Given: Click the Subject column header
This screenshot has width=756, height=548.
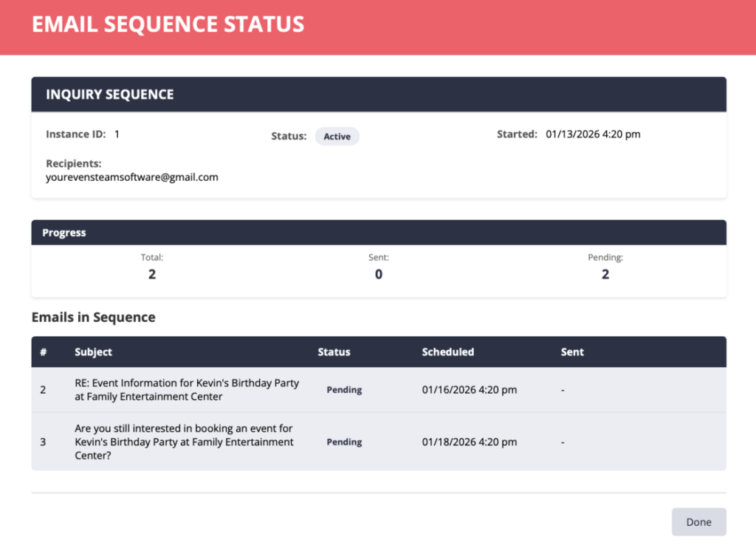Looking at the screenshot, I should (93, 352).
